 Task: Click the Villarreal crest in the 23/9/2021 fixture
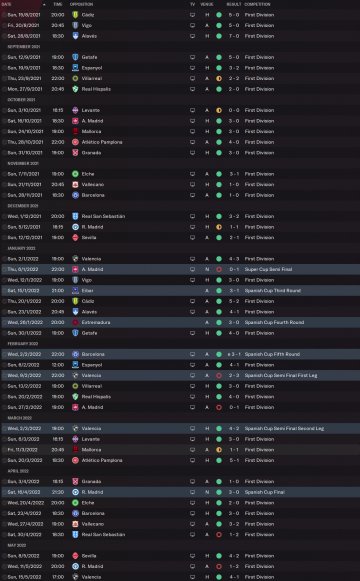(x=75, y=79)
